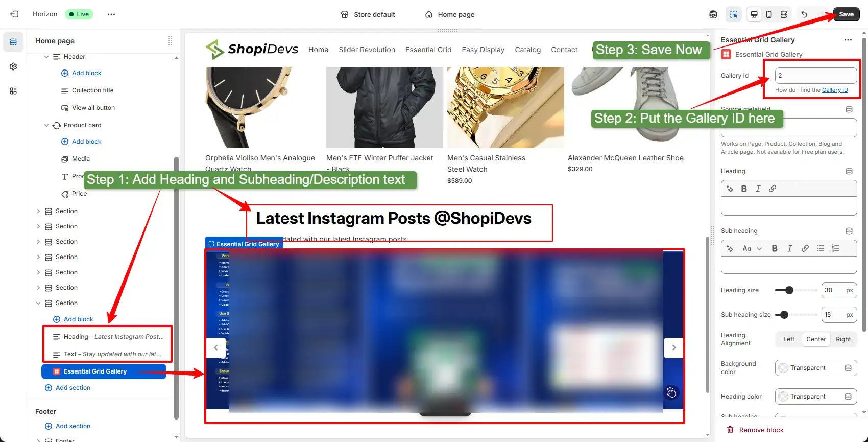Viewport: 868px width, 442px height.
Task: Click the dotted handle beside Home page title
Action: click(x=170, y=41)
